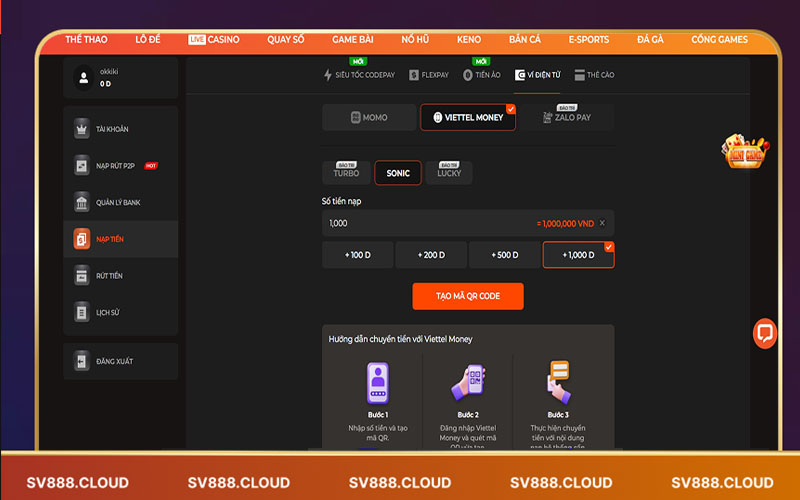
Task: Click the Bước 2 QR scan illustration
Action: coord(468,382)
